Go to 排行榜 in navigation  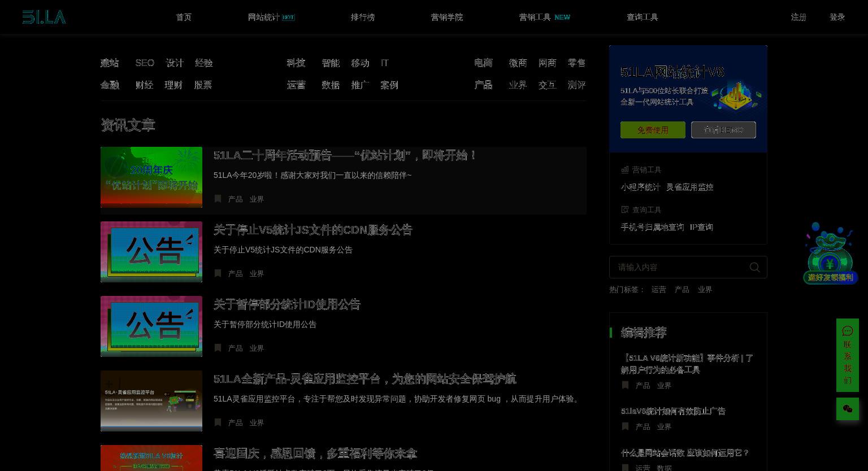[x=363, y=17]
